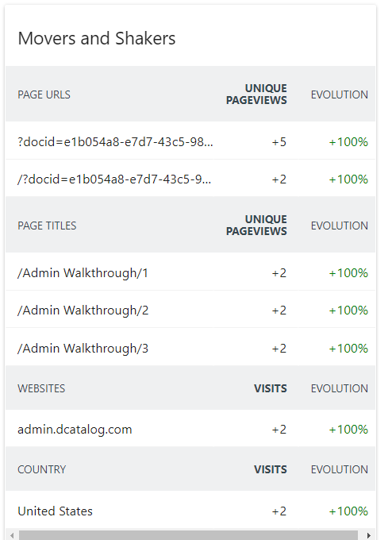Click the horizontal scrollbar track
This screenshot has height=540, width=392.
[x=189, y=535]
